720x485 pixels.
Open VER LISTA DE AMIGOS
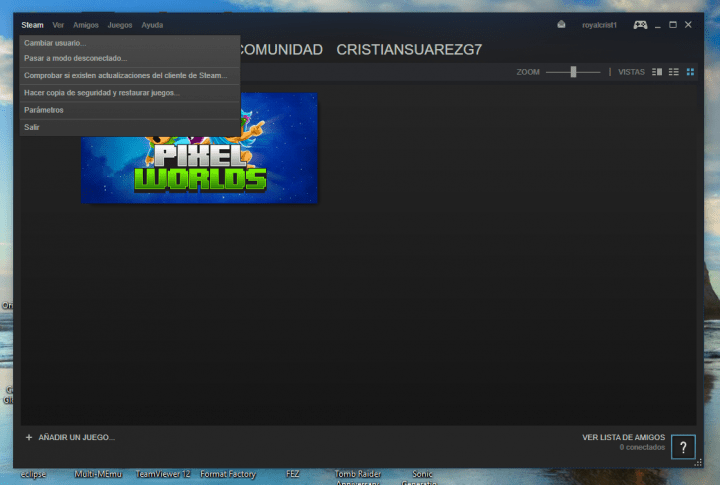coord(623,437)
